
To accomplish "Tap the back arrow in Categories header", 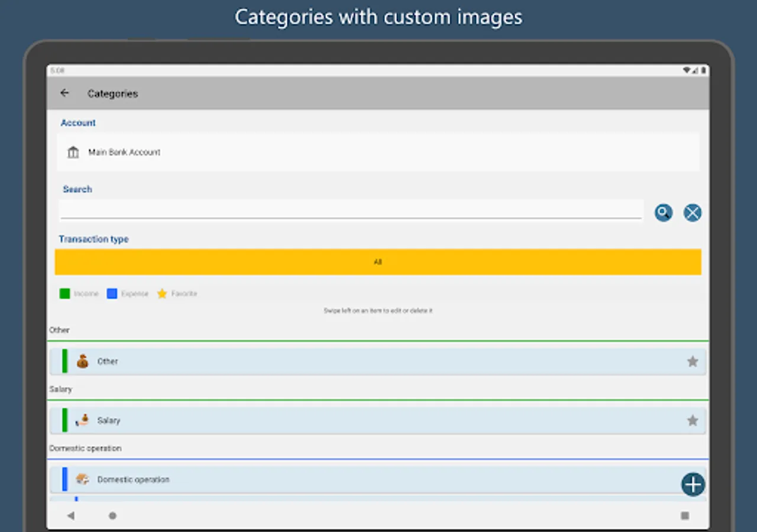I will tap(65, 93).
